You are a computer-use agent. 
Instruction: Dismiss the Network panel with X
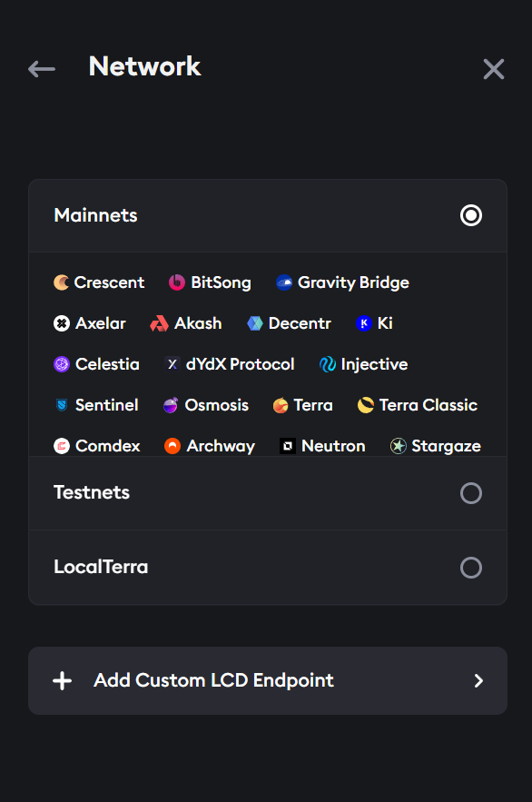pos(493,68)
